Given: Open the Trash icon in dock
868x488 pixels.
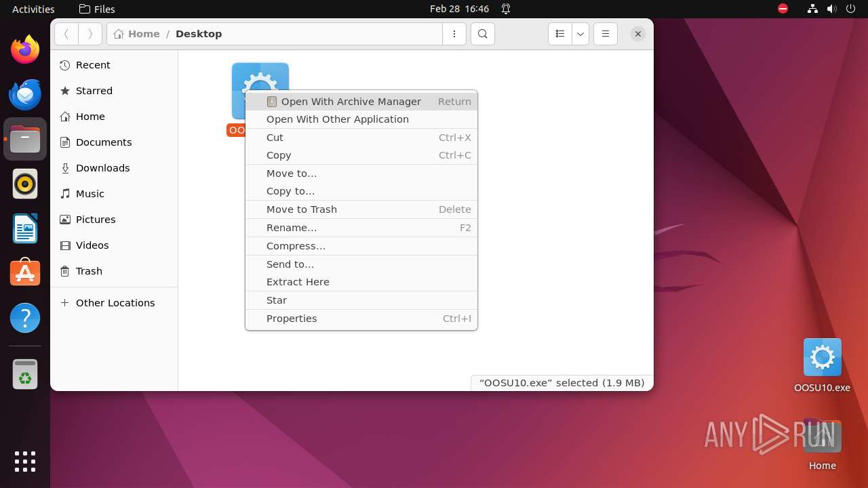Looking at the screenshot, I should [25, 374].
